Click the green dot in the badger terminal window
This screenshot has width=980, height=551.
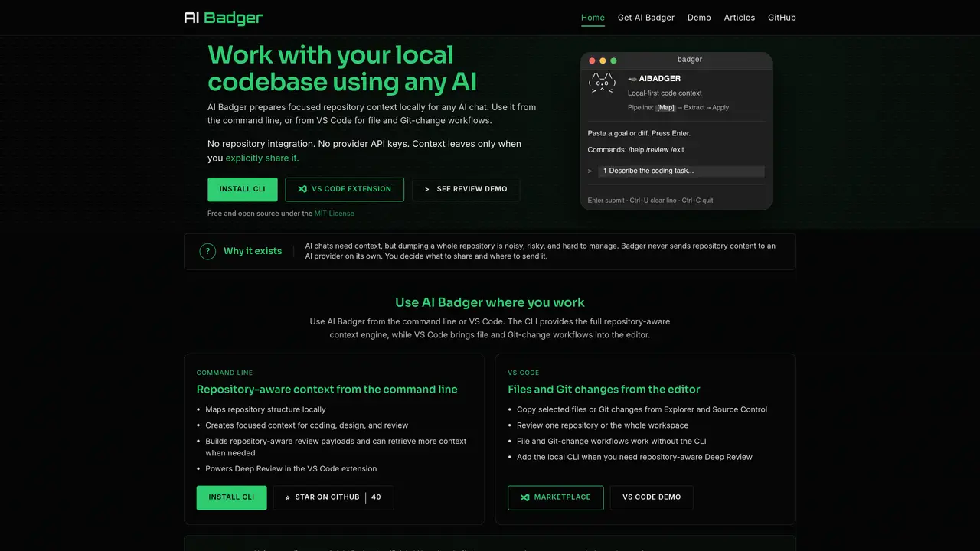point(613,60)
